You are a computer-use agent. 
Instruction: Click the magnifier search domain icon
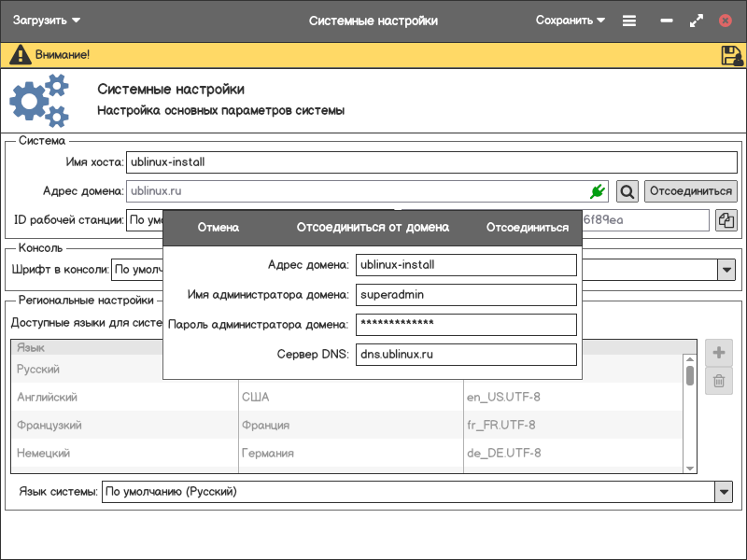(627, 191)
